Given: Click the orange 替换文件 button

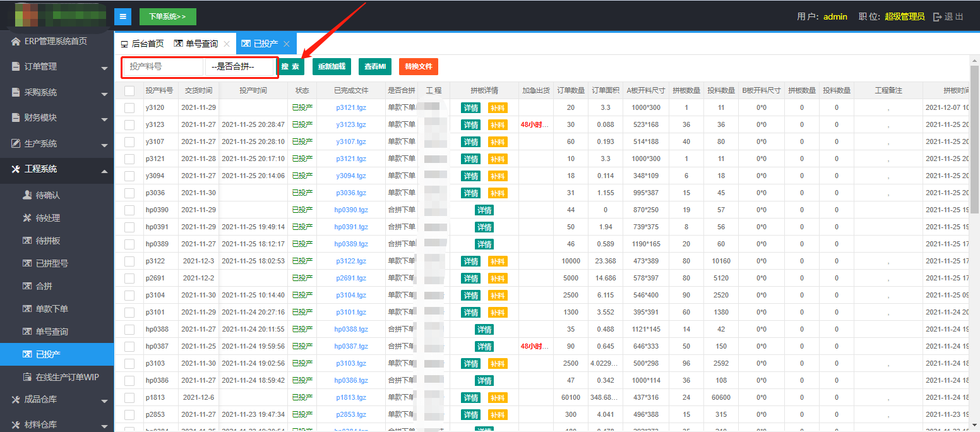Looking at the screenshot, I should pyautogui.click(x=418, y=66).
